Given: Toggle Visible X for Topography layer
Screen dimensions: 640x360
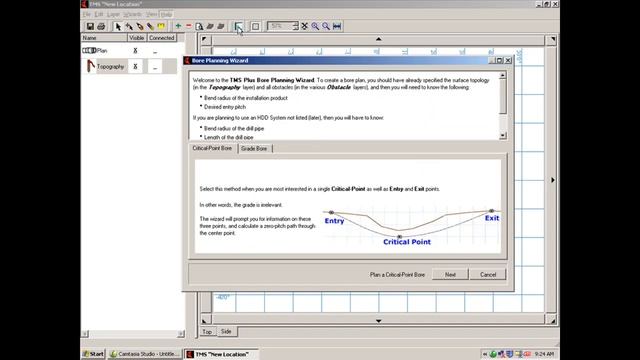Looking at the screenshot, I should pyautogui.click(x=135, y=66).
